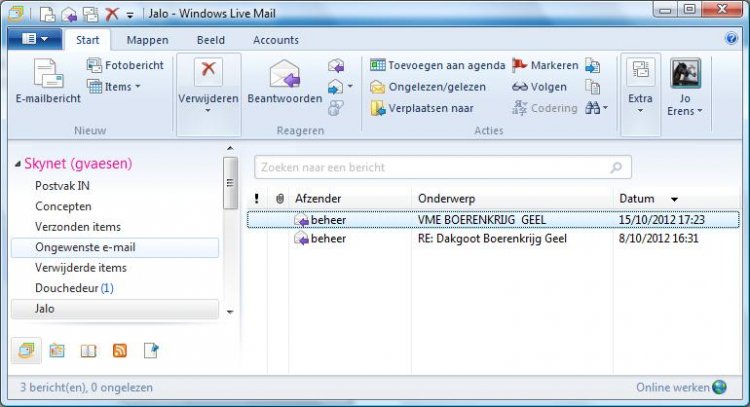
Task: Click Fotobericht to create a photo email
Action: (x=125, y=66)
